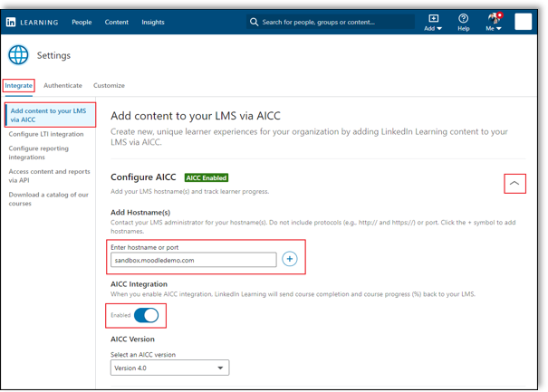Open Access content and reports via API
Viewport: 548px width, 392px height.
[49, 176]
